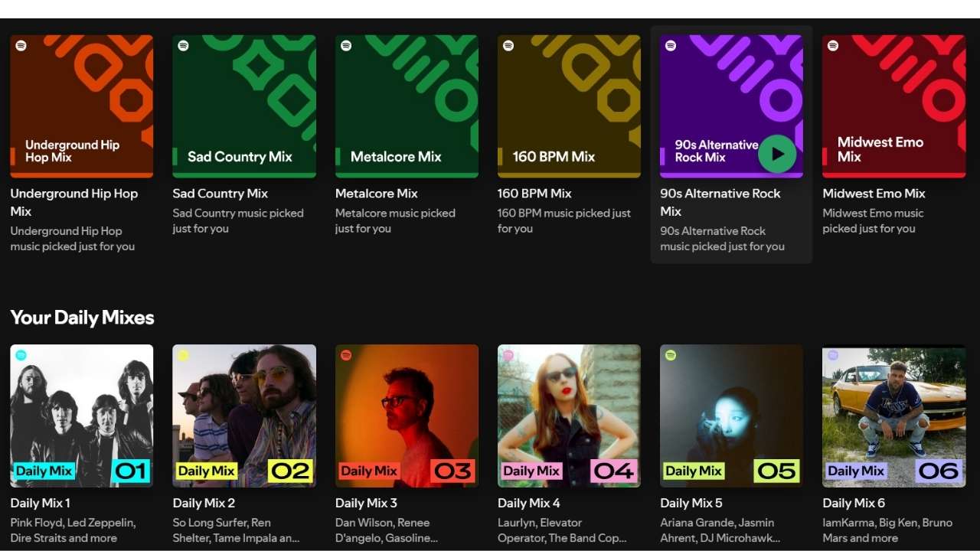The image size is (980, 551).
Task: Open Daily Mix 04 cover with red-haired woman
Action: 569,416
